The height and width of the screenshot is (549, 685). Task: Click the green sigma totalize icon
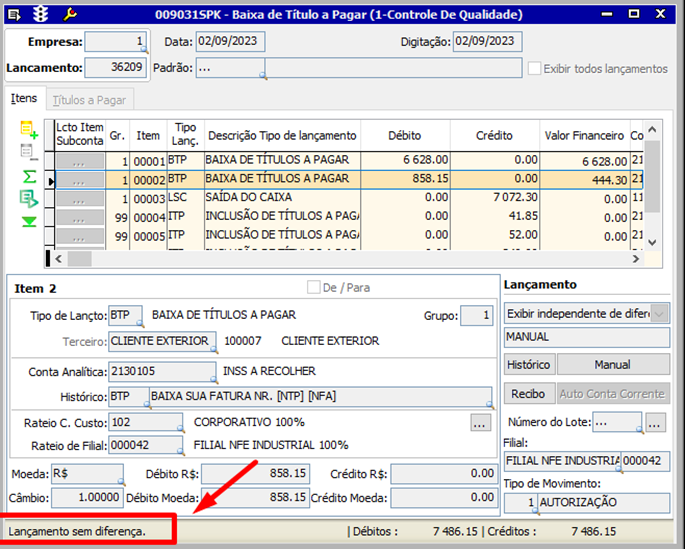click(28, 176)
